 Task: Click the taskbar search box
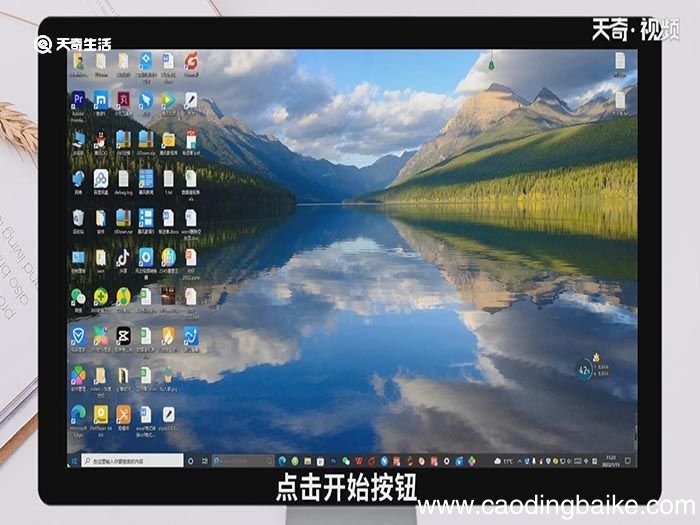pyautogui.click(x=132, y=461)
